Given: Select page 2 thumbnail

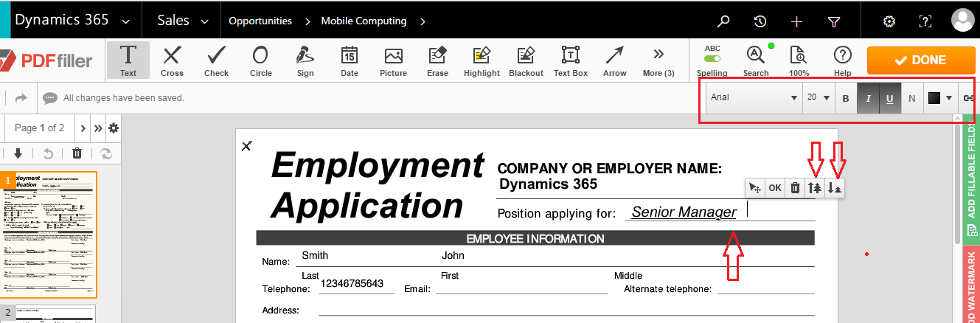Looking at the screenshot, I should (48, 314).
